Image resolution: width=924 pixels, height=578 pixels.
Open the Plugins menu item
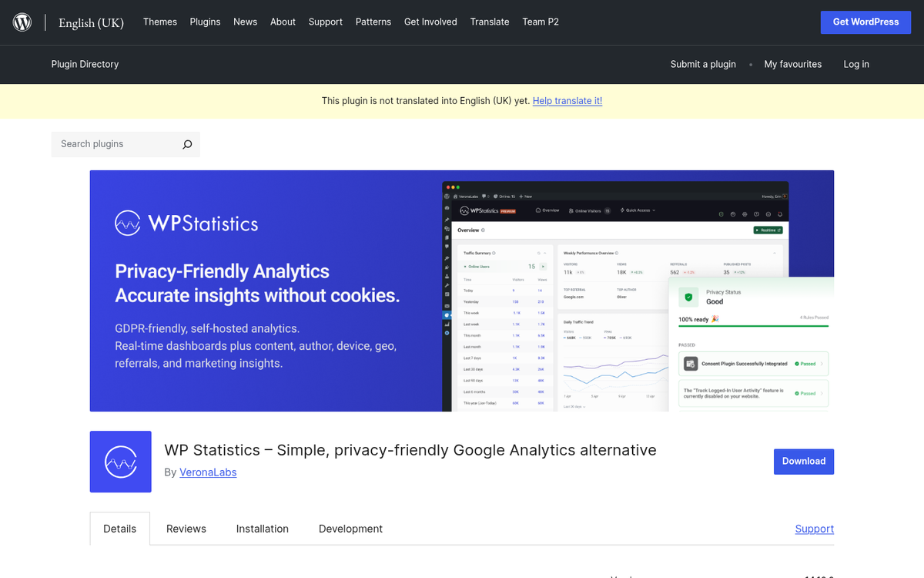click(205, 22)
